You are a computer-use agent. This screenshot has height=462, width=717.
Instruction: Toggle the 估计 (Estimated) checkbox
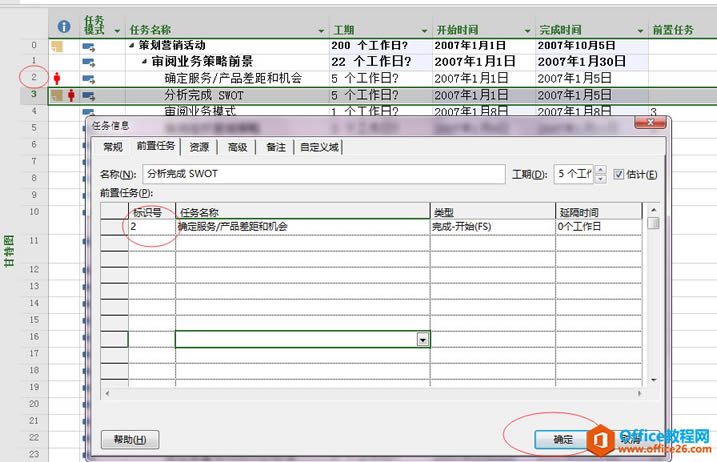point(619,174)
